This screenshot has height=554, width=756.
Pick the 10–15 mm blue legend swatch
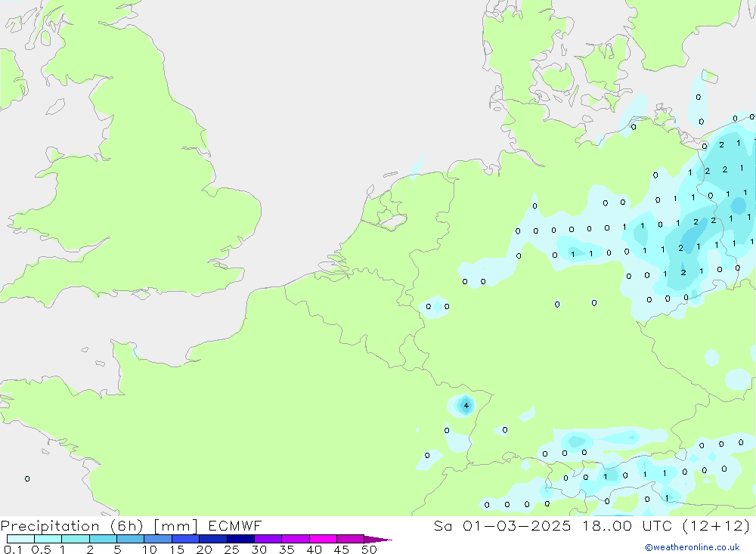pos(158,539)
